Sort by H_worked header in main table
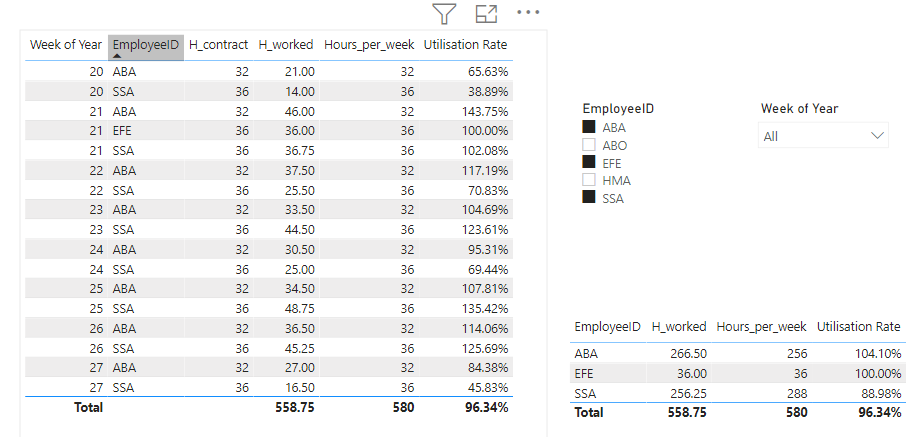The width and height of the screenshot is (922, 437). coord(286,45)
